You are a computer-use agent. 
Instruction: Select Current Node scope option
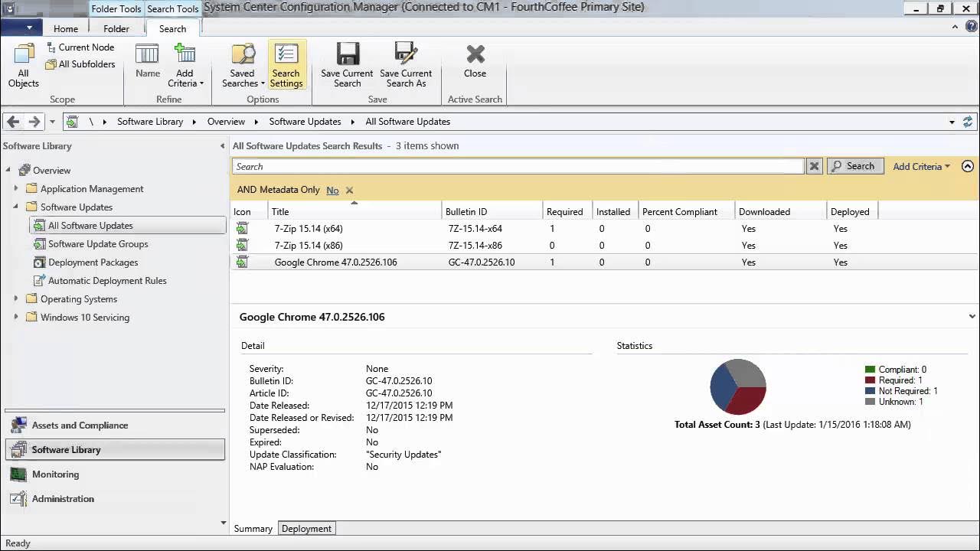click(x=80, y=47)
